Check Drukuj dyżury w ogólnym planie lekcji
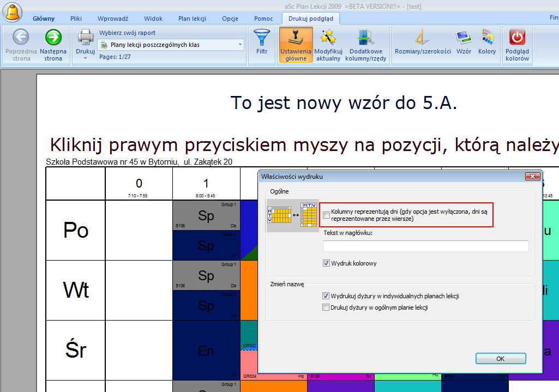This screenshot has height=392, width=559. (x=326, y=307)
